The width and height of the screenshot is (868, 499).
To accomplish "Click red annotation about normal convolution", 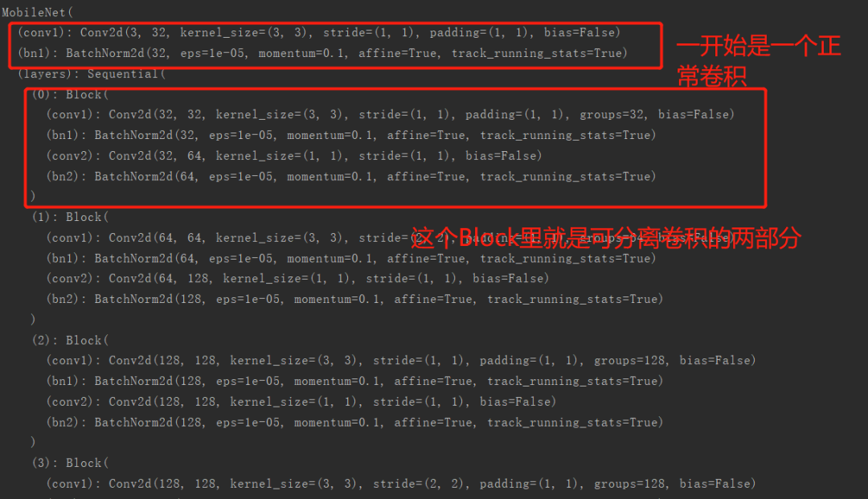I will [759, 61].
